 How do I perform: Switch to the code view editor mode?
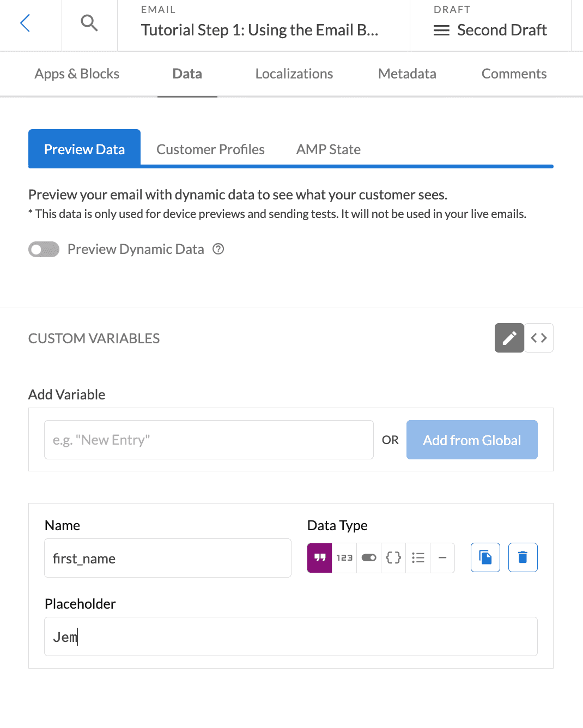click(539, 338)
